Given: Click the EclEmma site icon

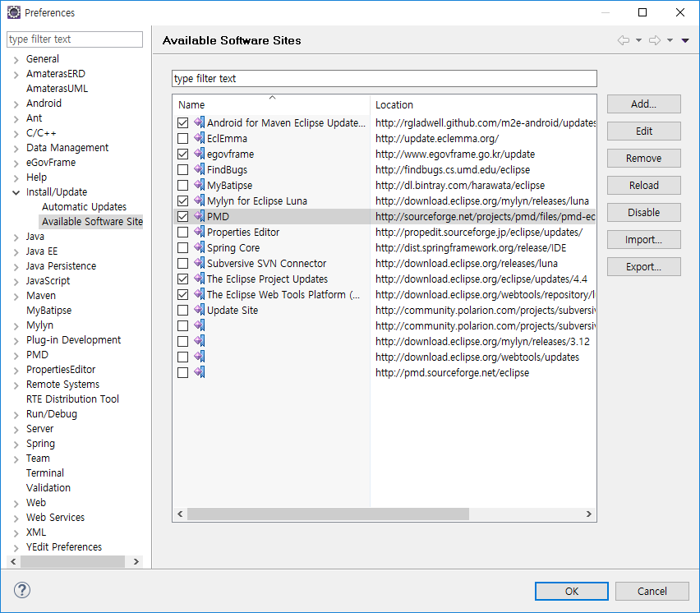Looking at the screenshot, I should (199, 139).
